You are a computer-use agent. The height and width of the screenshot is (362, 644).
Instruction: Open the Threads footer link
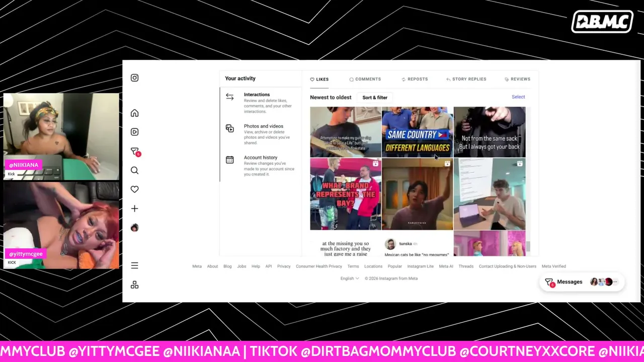pos(466,266)
